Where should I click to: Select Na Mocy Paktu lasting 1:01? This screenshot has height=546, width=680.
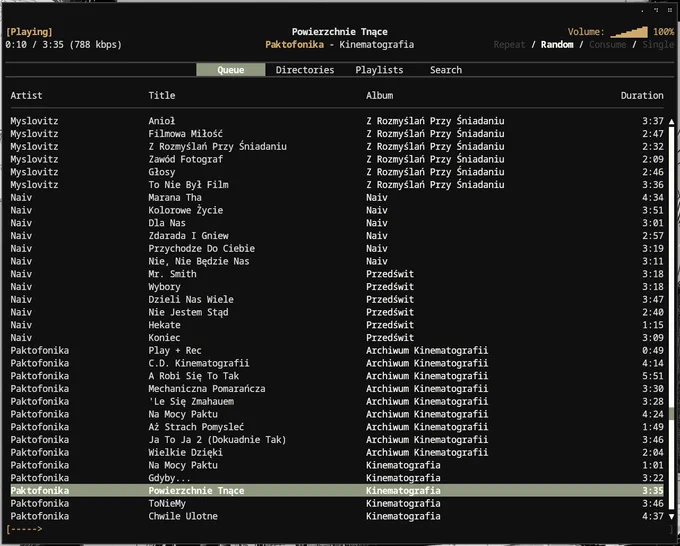pyautogui.click(x=337, y=465)
